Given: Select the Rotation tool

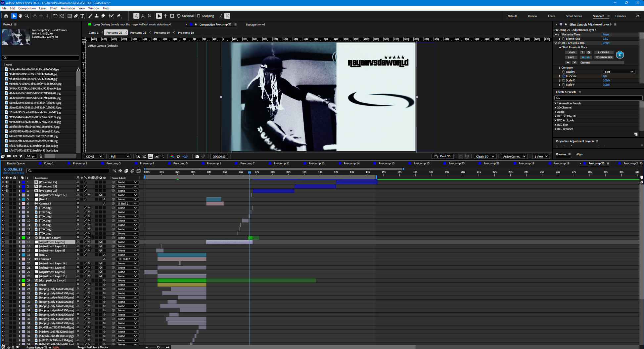Looking at the screenshot, I should pos(55,16).
